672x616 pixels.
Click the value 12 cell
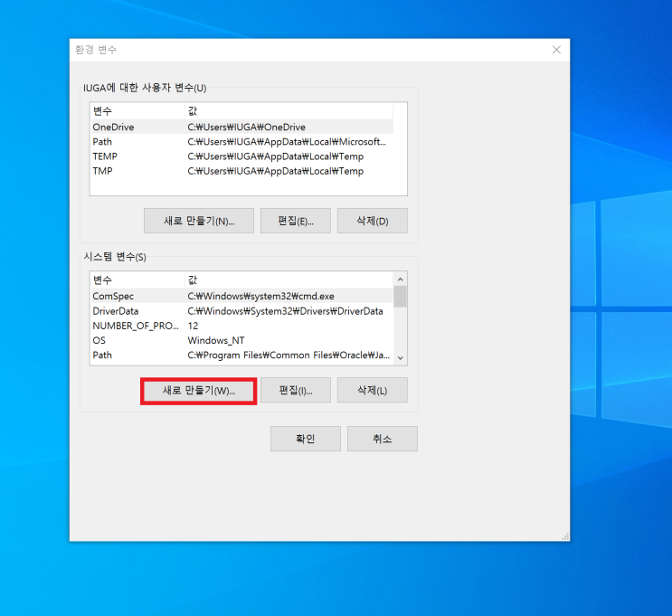(x=193, y=326)
